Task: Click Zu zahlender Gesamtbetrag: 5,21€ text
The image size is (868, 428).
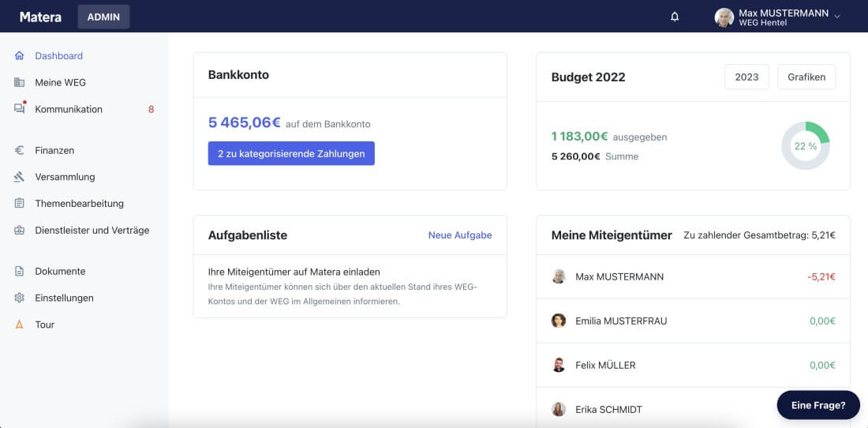Action: 759,235
